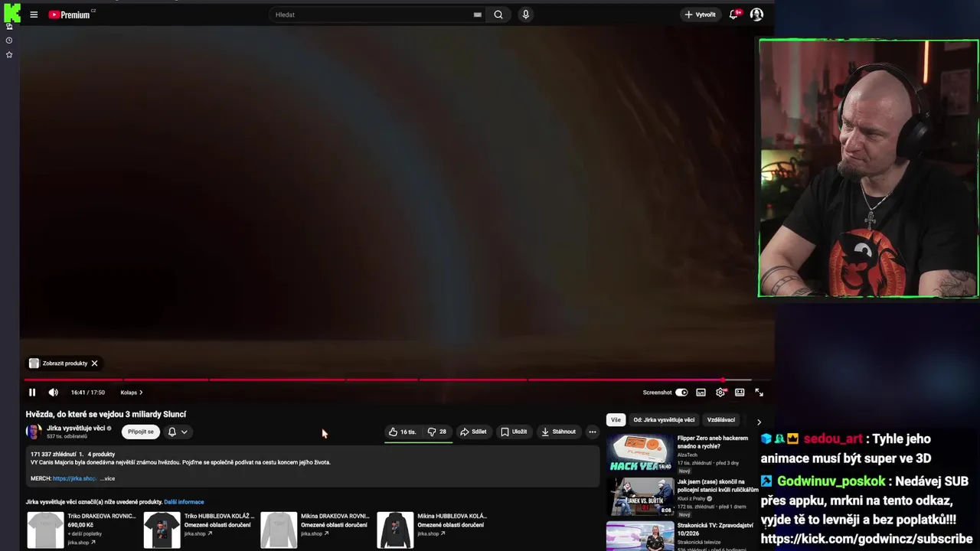The height and width of the screenshot is (551, 980).
Task: Open the star favorites icon in sidebar
Action: coord(9,54)
